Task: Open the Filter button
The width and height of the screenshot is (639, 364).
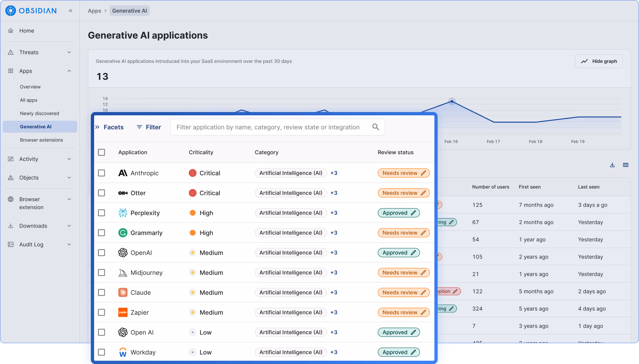Action: point(149,127)
